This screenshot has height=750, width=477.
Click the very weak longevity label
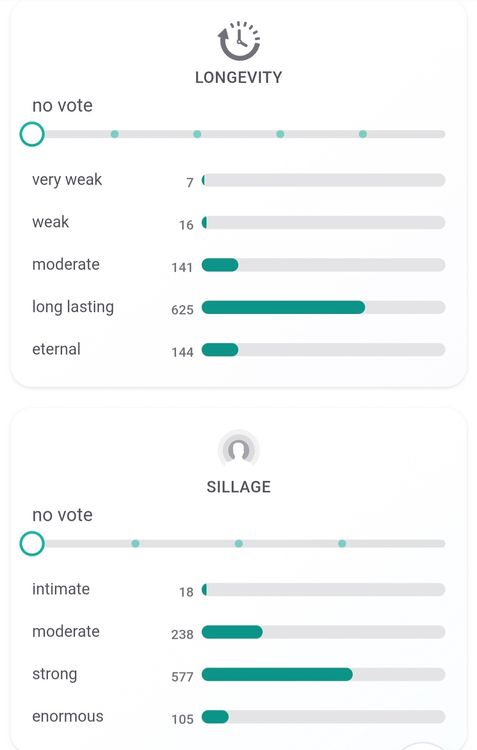[x=67, y=180]
